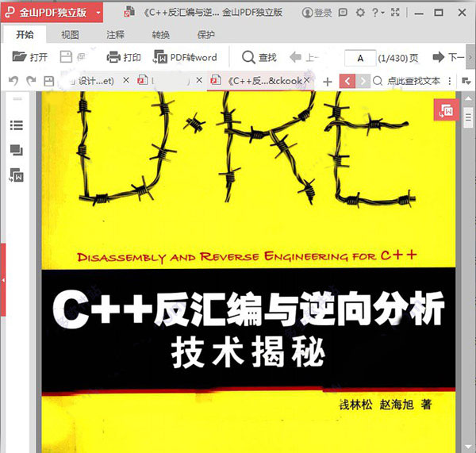Click the 查找 search button
Viewport: 476px width, 453px height.
pyautogui.click(x=259, y=57)
